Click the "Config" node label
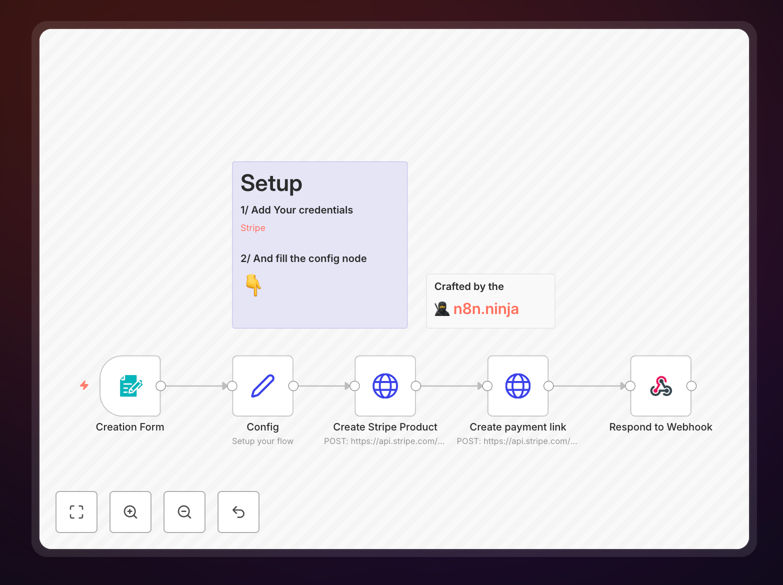The width and height of the screenshot is (783, 585). pyautogui.click(x=263, y=427)
